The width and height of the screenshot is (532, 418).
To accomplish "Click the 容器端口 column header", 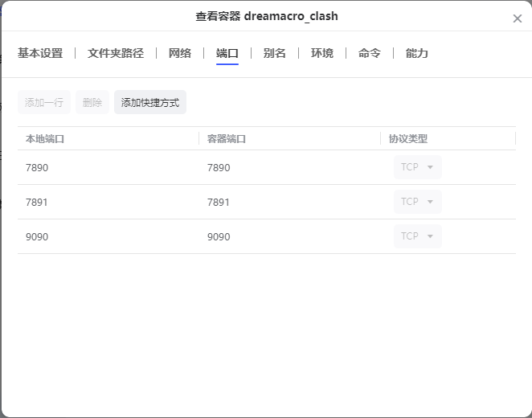I will coord(227,139).
